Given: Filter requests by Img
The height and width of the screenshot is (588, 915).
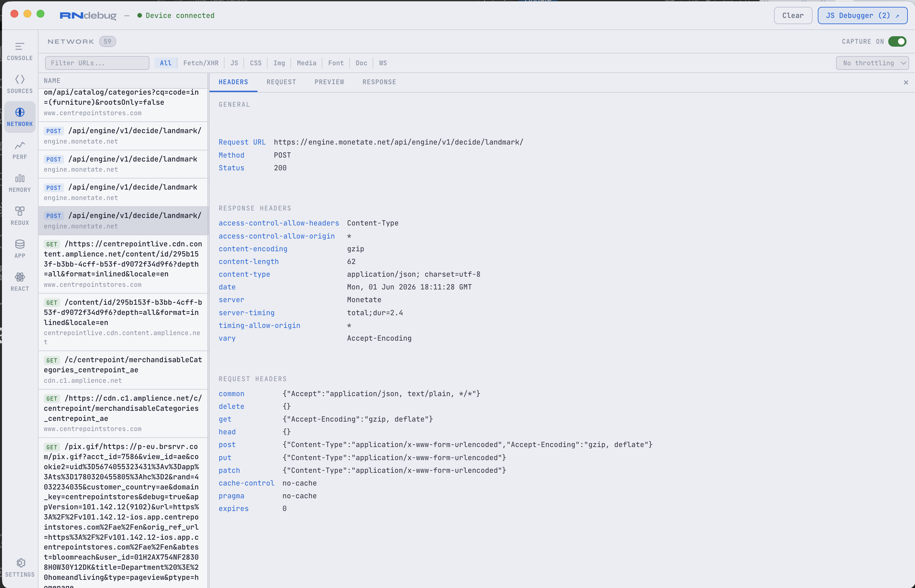Looking at the screenshot, I should click(279, 63).
